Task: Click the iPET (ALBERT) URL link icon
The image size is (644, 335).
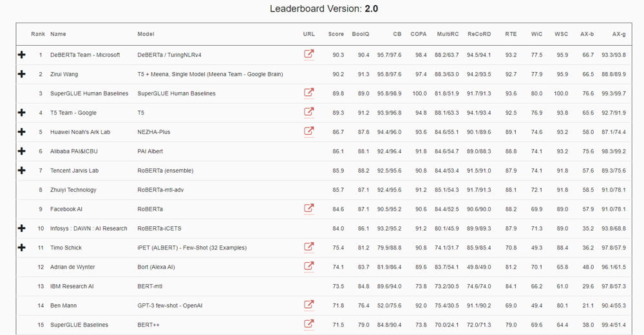Action: 309,247
